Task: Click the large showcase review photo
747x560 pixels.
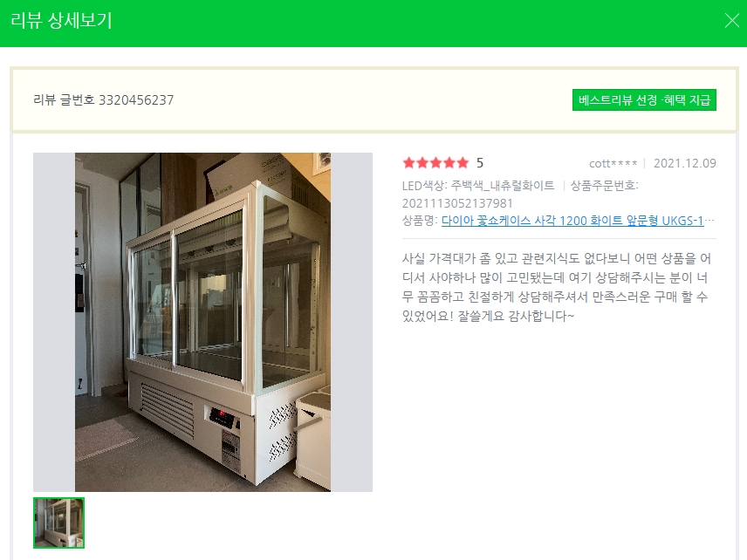Action: (x=202, y=322)
